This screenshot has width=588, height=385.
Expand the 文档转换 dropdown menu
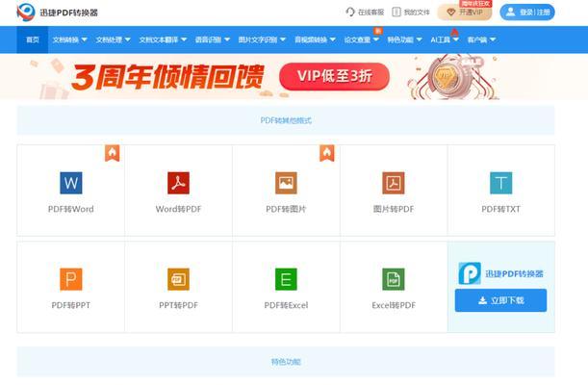[69, 39]
